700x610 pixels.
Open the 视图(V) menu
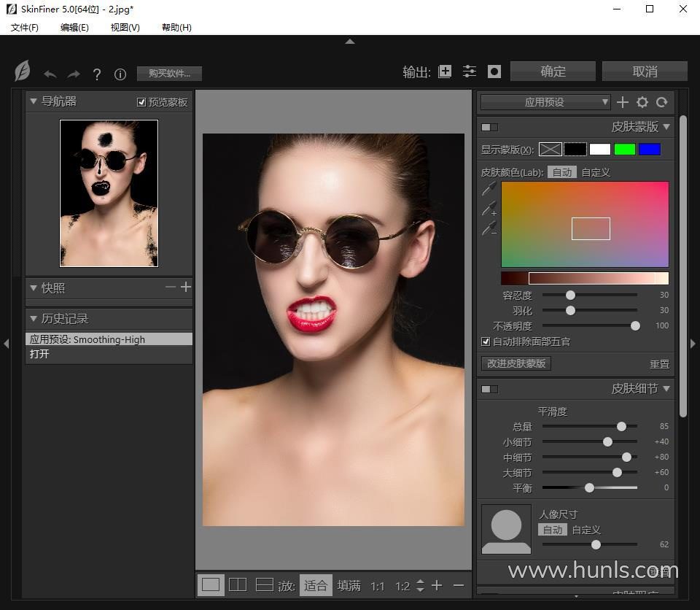coord(125,27)
